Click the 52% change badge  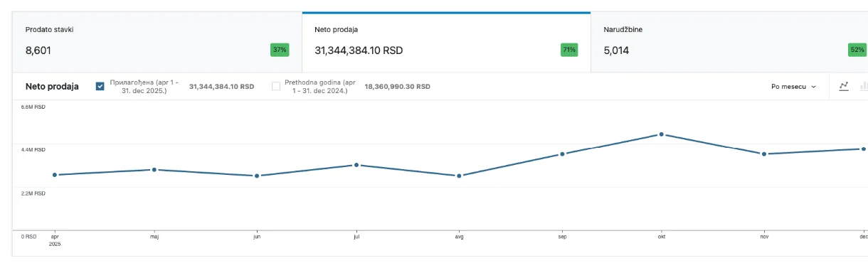point(858,50)
